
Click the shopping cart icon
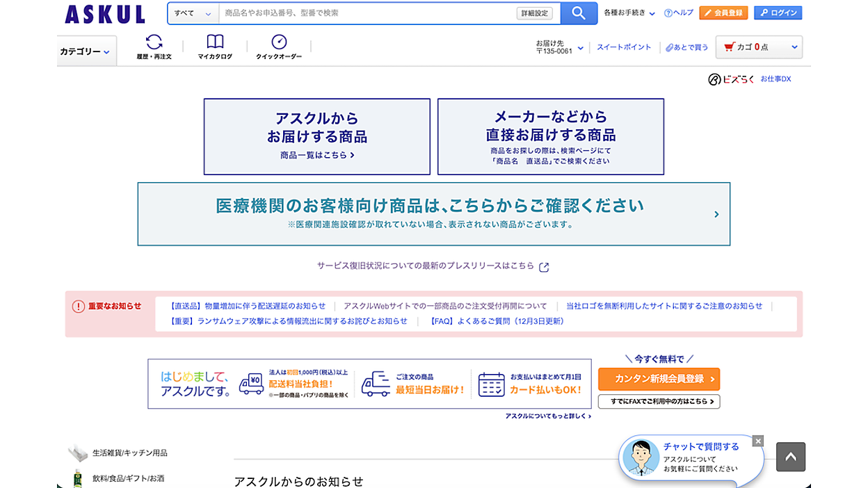(729, 47)
